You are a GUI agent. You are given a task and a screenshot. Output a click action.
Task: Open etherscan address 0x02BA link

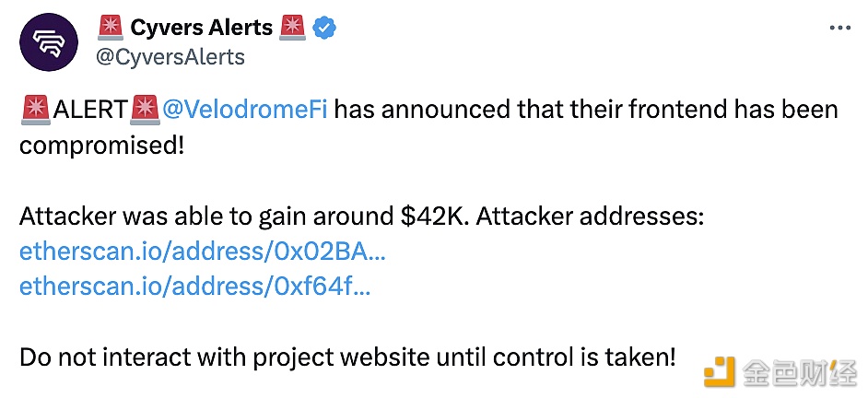(x=202, y=252)
